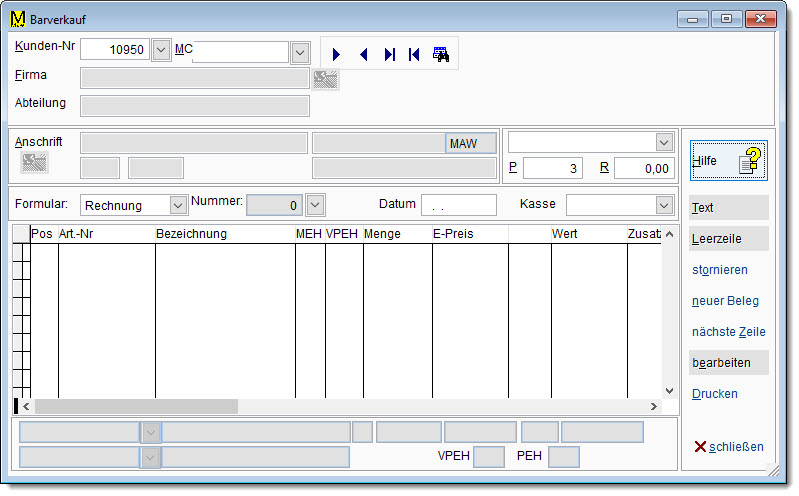799x496 pixels.
Task: Create neuer Beleg
Action: tap(725, 301)
